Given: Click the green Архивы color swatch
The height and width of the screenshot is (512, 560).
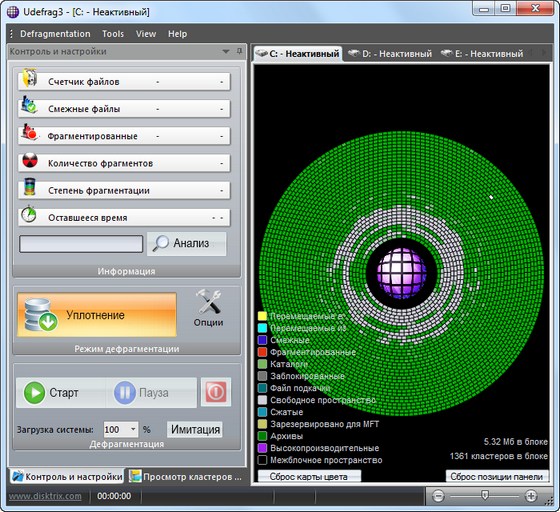Looking at the screenshot, I should [262, 436].
